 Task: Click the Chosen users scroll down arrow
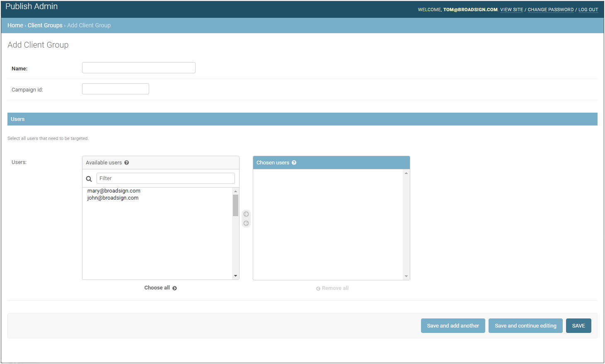[x=406, y=276]
